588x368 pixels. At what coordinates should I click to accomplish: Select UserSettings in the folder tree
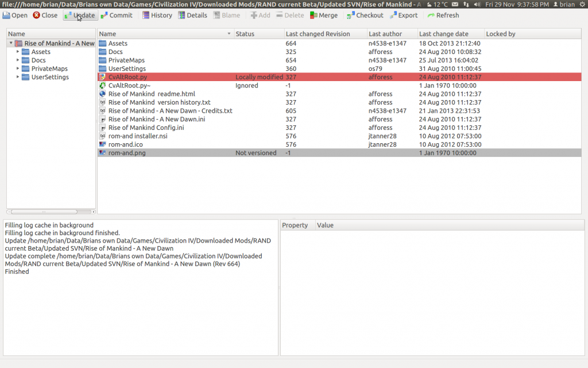(51, 77)
